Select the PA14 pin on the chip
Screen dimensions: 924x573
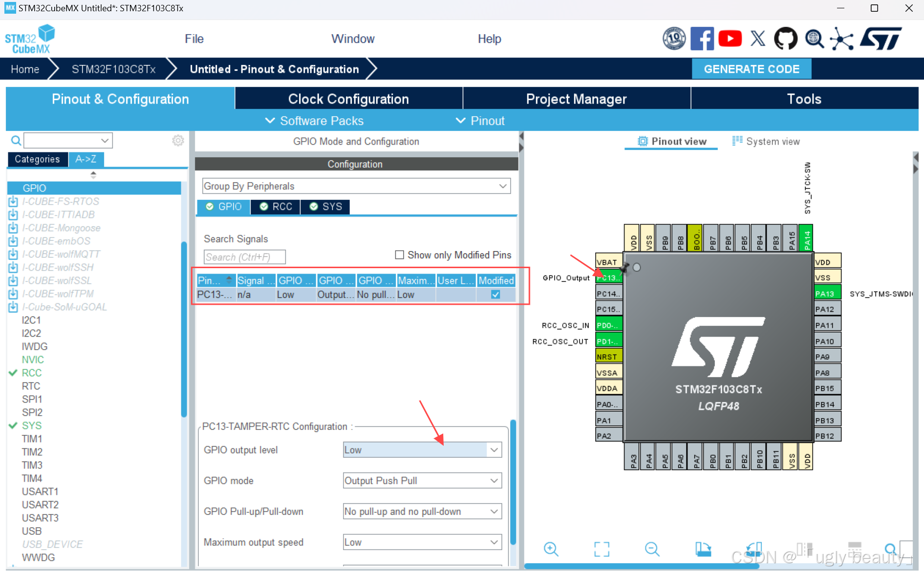pyautogui.click(x=805, y=238)
